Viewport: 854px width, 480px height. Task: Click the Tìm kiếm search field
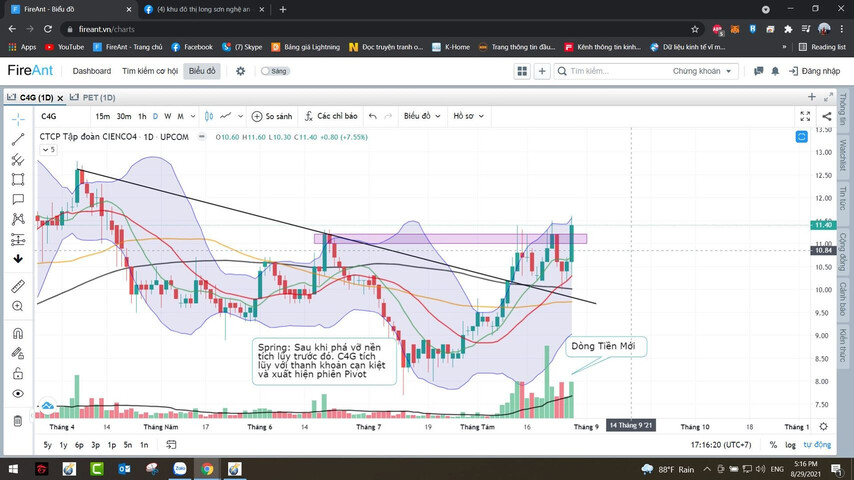pyautogui.click(x=610, y=71)
